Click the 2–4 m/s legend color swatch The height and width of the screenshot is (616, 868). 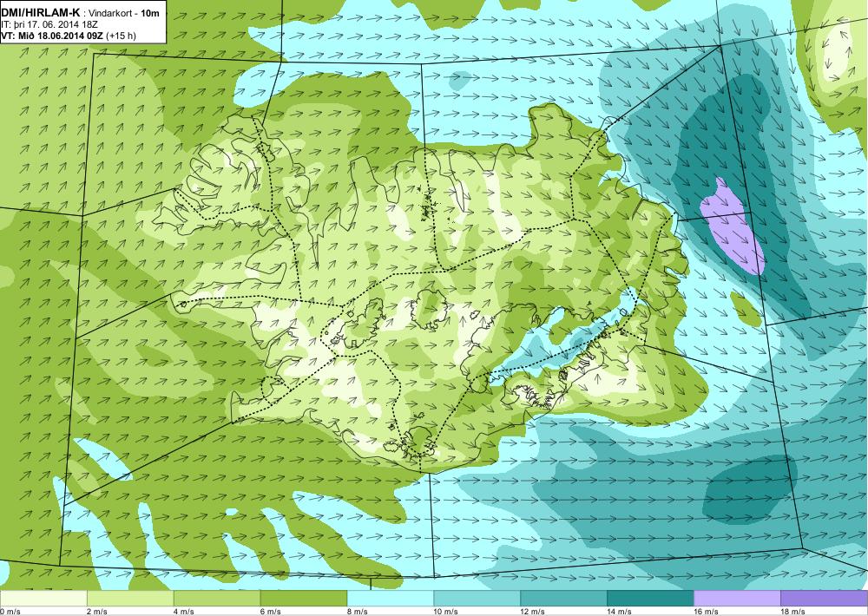click(131, 599)
